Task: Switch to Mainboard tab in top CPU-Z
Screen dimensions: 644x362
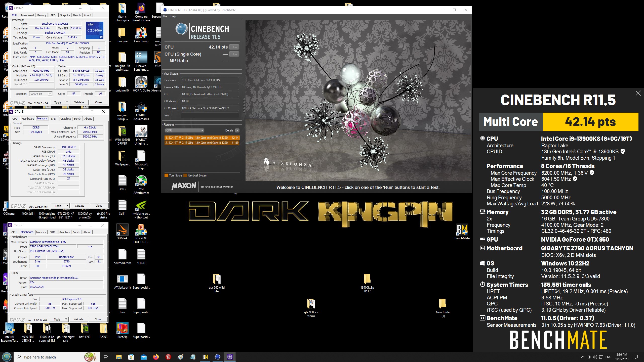Action: pos(27,15)
